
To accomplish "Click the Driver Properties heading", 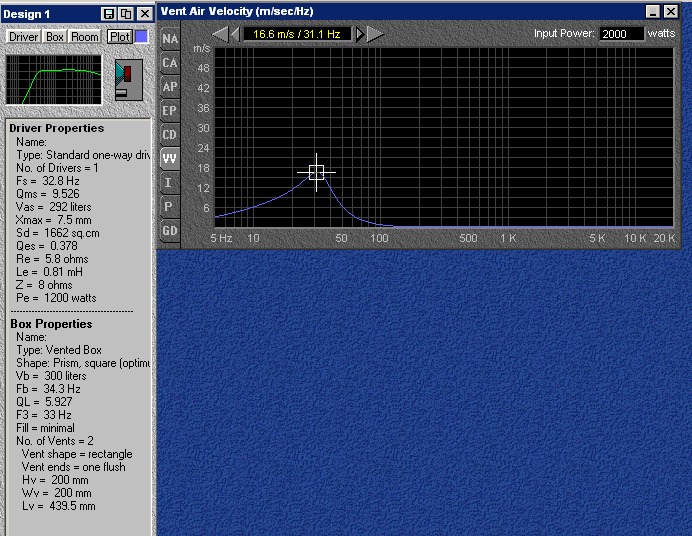I will (56, 128).
